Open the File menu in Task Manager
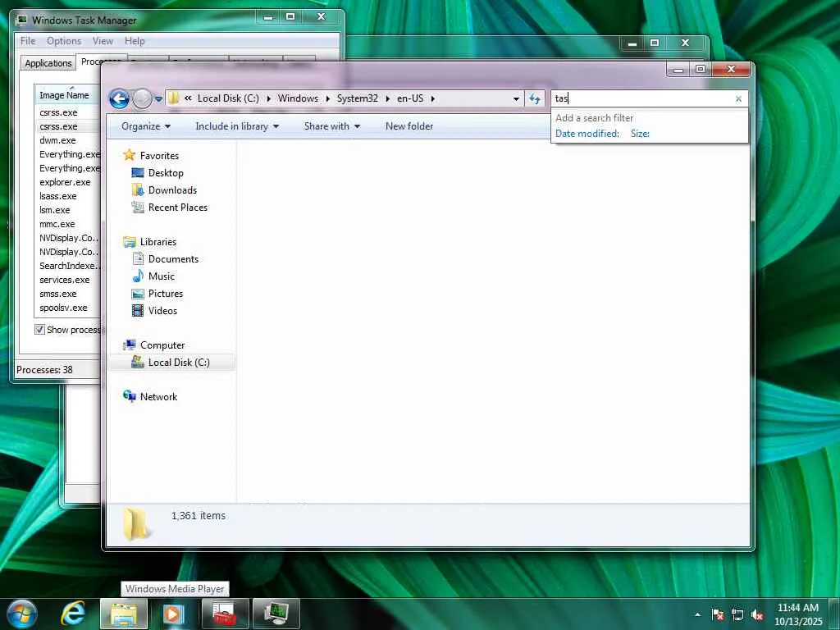 28,41
